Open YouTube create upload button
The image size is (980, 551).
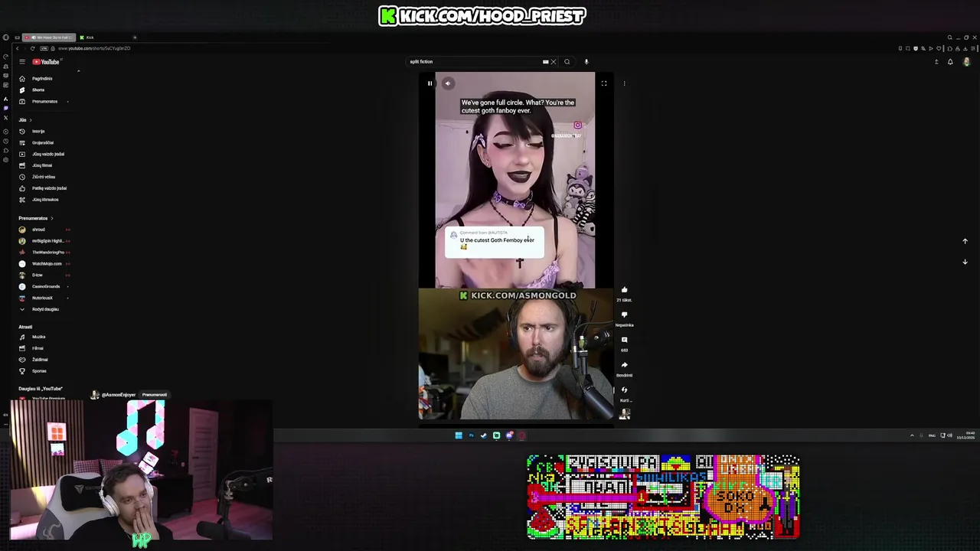[936, 62]
